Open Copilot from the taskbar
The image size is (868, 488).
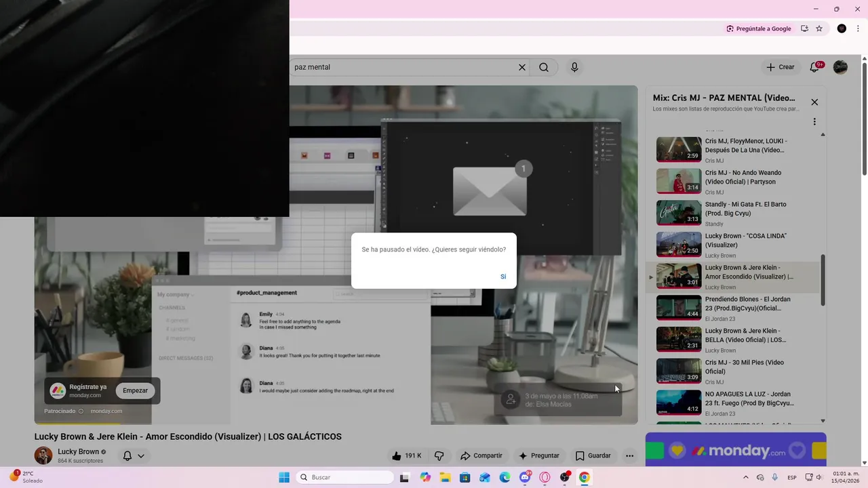coord(425,477)
